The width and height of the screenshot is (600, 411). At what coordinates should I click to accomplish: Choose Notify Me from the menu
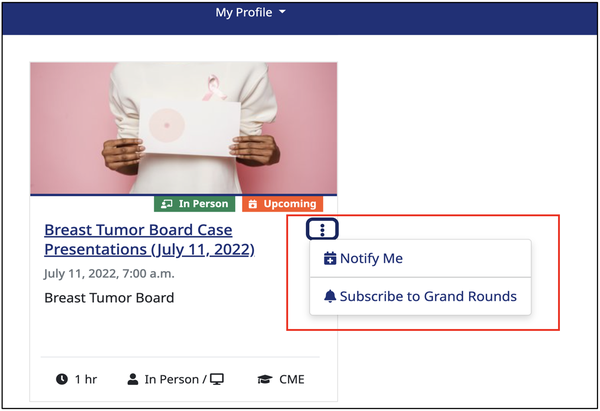click(420, 259)
